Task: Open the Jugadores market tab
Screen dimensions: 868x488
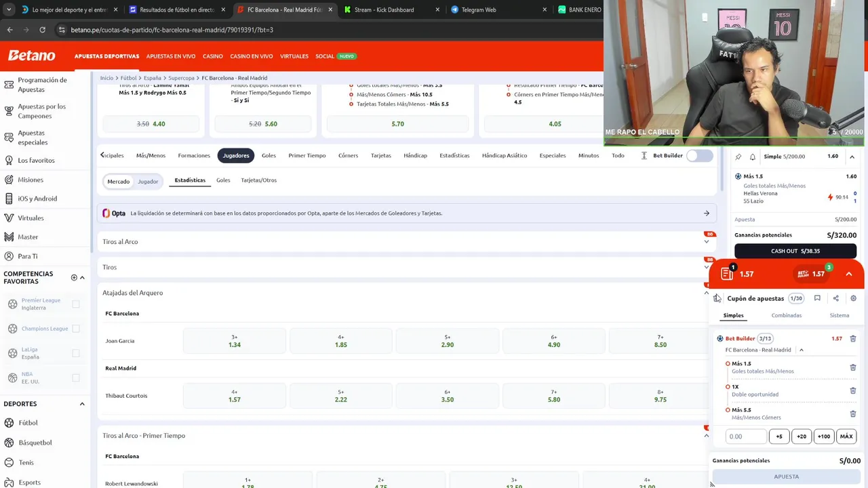Action: pyautogui.click(x=236, y=155)
